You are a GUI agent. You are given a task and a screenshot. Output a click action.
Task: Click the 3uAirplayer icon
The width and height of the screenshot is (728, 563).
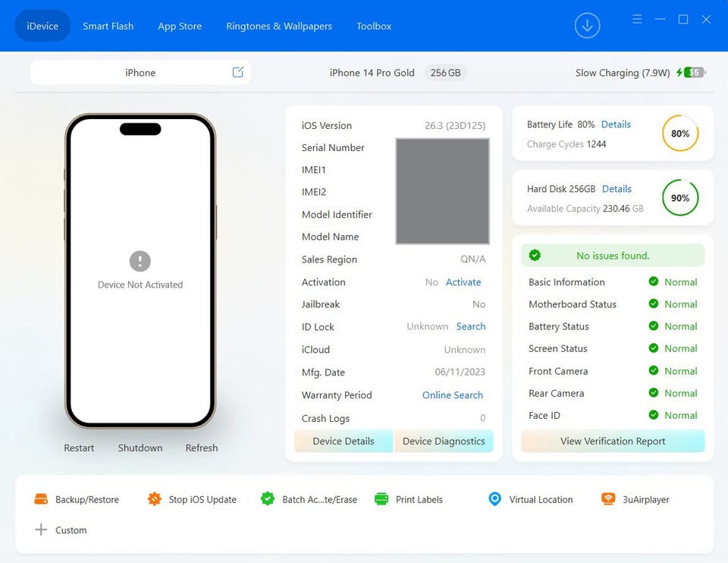point(607,499)
